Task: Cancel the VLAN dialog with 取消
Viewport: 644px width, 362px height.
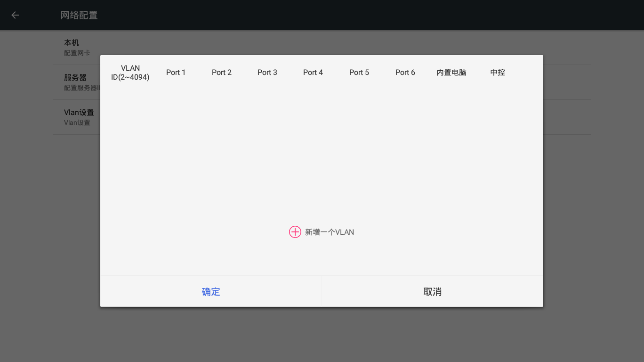Action: point(432,292)
